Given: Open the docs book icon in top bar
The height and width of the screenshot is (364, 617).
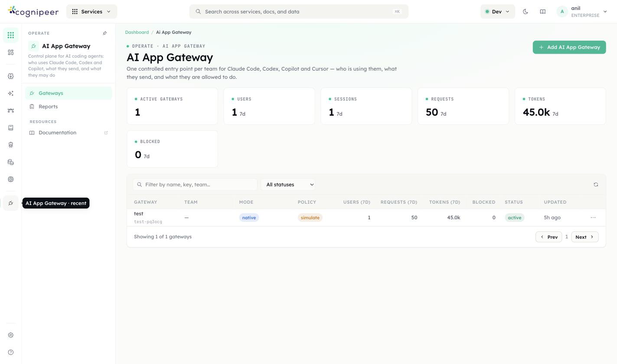Looking at the screenshot, I should [x=542, y=12].
